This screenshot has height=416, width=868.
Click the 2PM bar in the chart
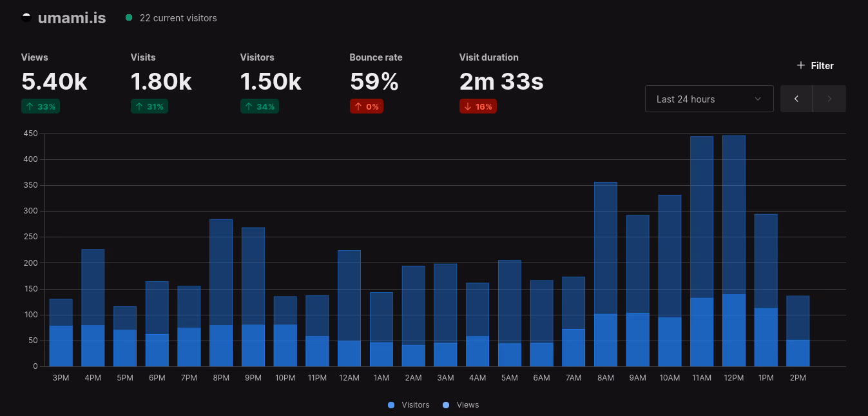pyautogui.click(x=798, y=331)
